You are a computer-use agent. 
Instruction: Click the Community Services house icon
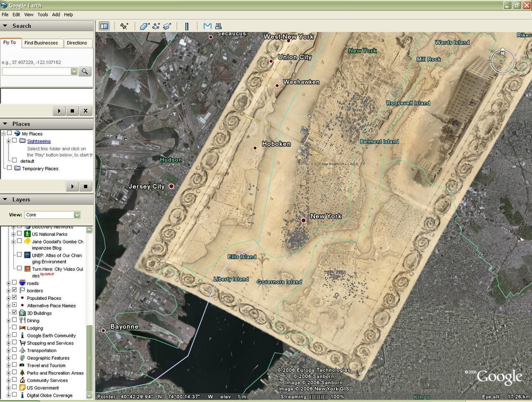click(x=22, y=380)
